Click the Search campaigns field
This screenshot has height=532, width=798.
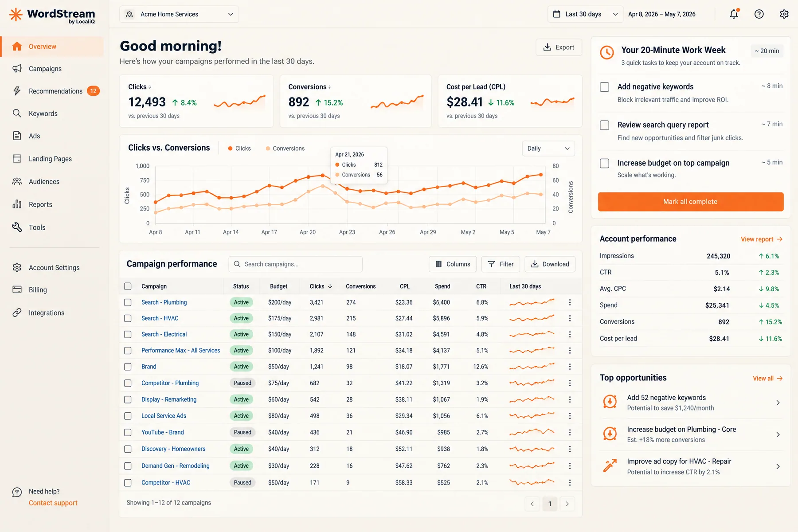pos(295,264)
